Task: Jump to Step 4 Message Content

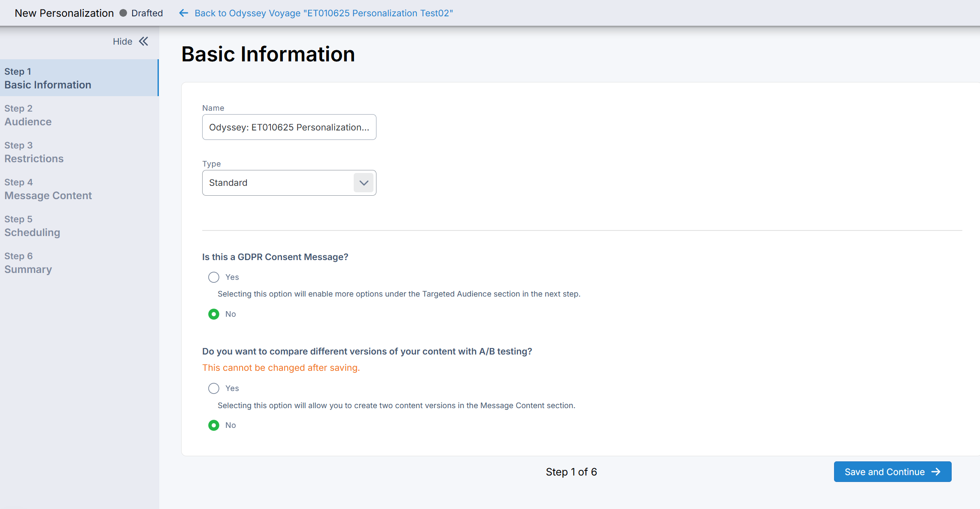Action: click(x=48, y=189)
